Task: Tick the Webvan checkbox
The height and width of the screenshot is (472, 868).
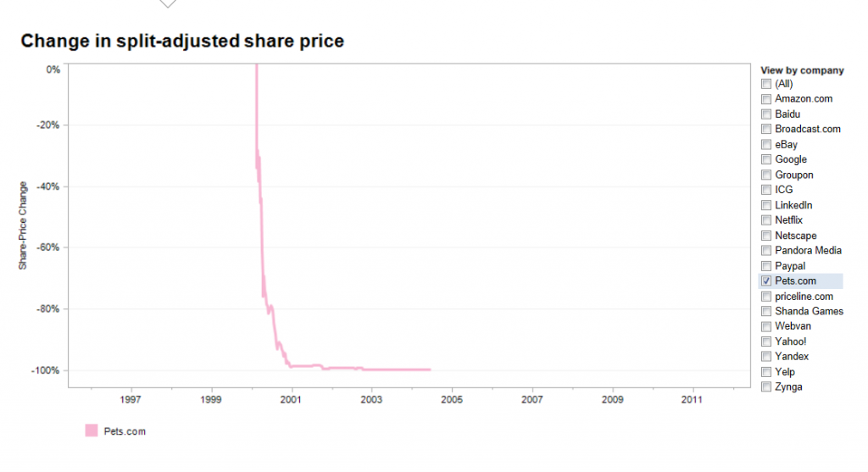Action: [x=766, y=326]
